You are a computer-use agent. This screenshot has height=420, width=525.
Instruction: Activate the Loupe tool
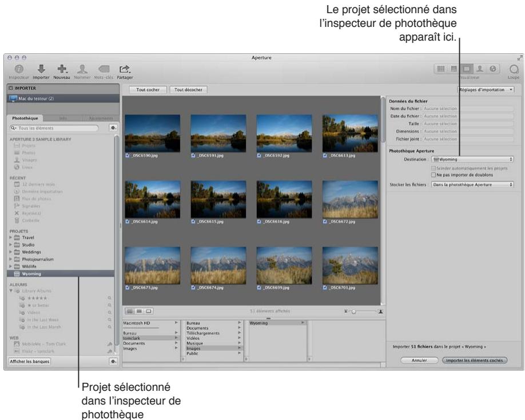tap(514, 69)
